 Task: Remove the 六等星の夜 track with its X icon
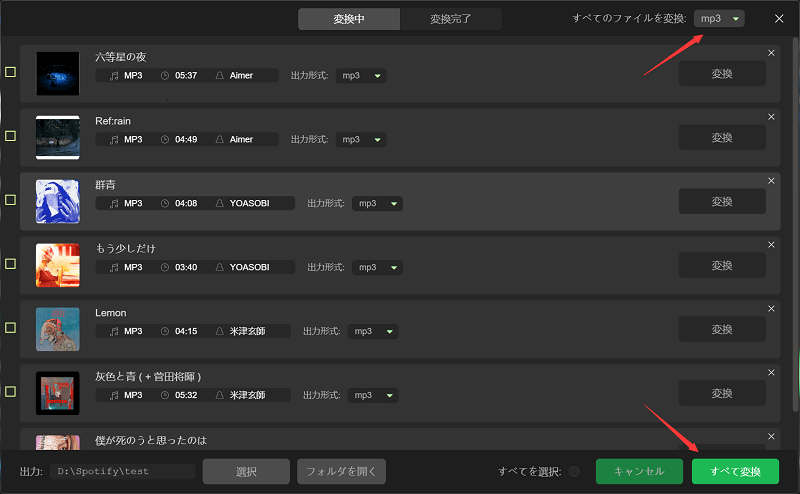click(771, 53)
